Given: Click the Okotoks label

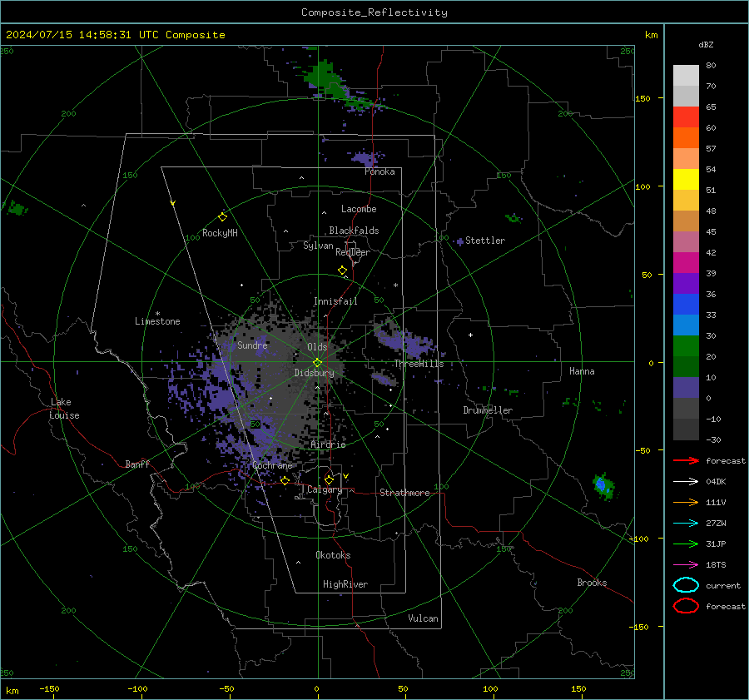Looking at the screenshot, I should tap(333, 555).
